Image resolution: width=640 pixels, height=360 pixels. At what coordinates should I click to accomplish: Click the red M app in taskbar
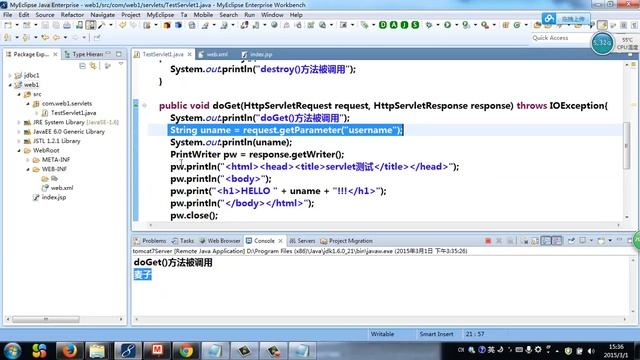point(157,350)
